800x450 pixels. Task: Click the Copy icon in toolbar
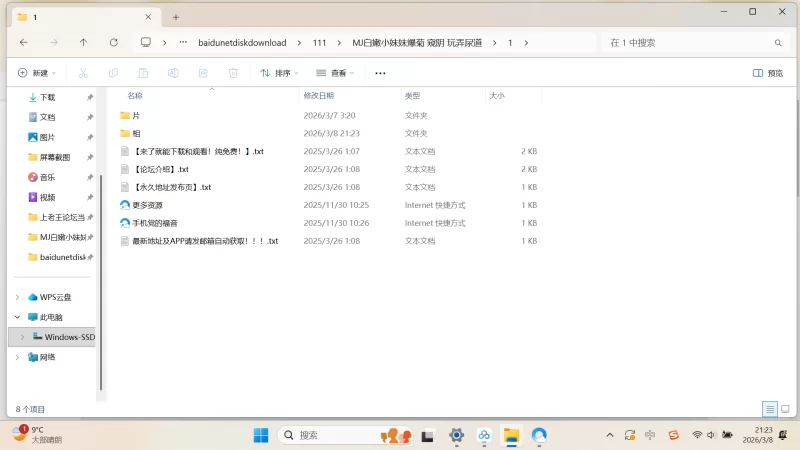(x=113, y=73)
